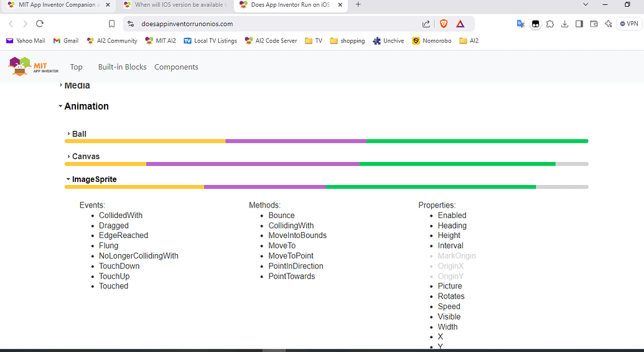644x352 pixels.
Task: Open the Extensions puzzle piece menu
Action: click(550, 24)
